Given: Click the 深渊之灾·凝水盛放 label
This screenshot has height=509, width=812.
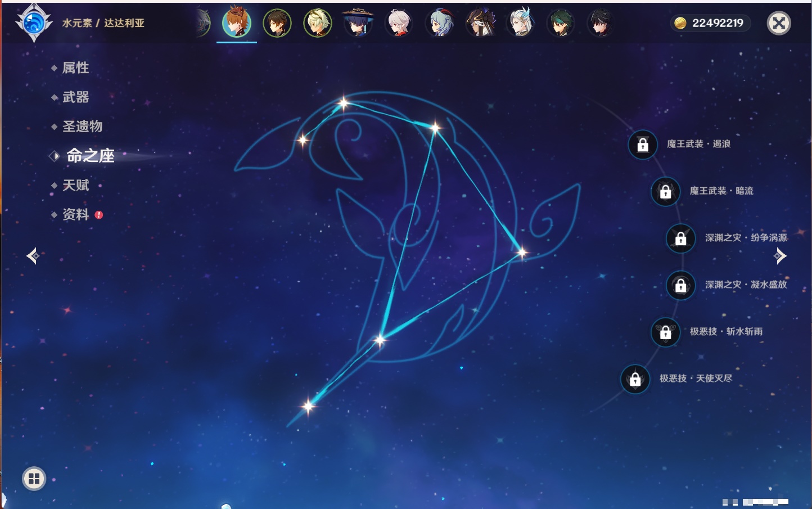Looking at the screenshot, I should coord(746,284).
